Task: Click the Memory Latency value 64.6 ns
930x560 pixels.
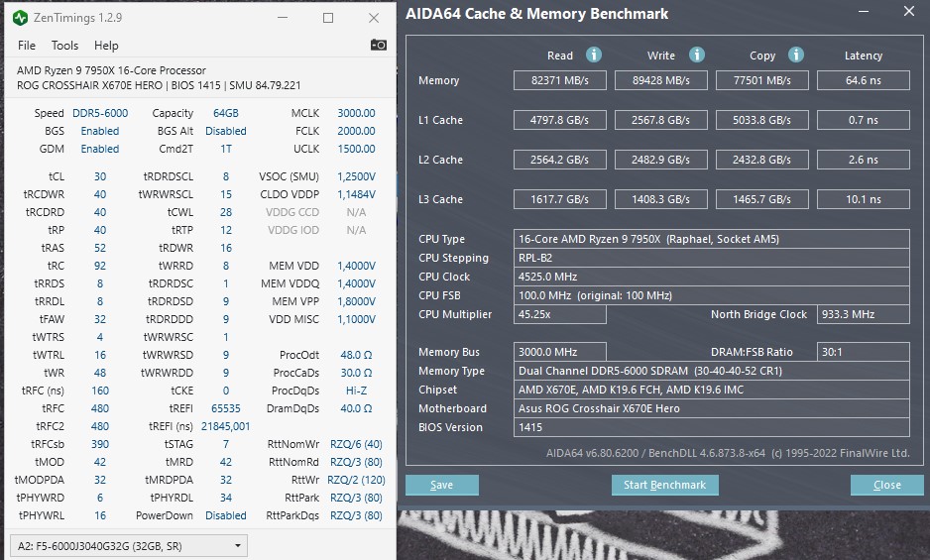Action: 864,80
